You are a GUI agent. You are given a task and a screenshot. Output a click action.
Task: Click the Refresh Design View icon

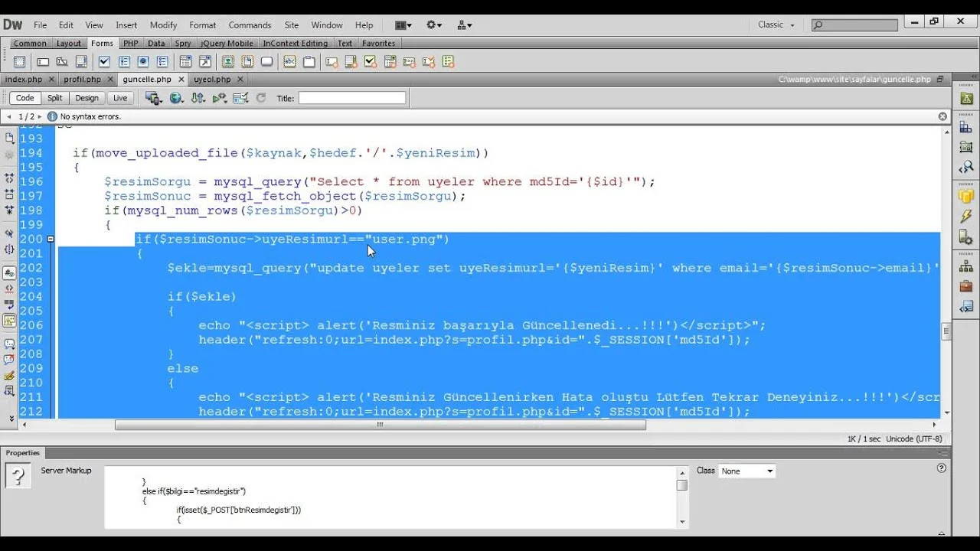pos(260,98)
